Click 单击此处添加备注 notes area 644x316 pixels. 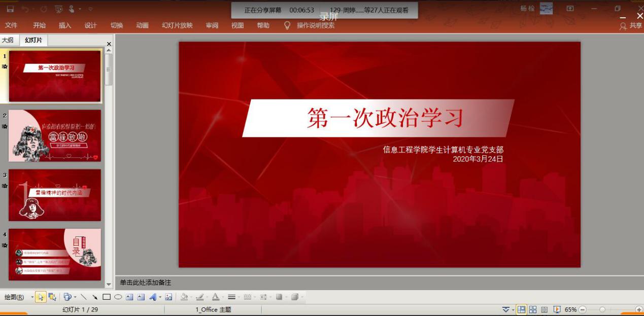(146, 283)
